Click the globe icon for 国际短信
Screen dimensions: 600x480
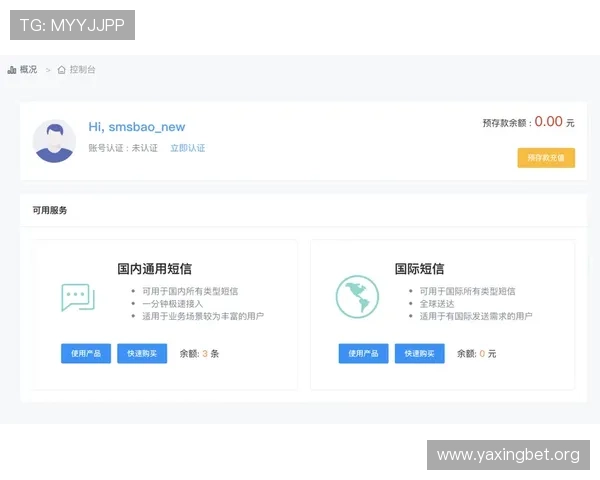[357, 297]
